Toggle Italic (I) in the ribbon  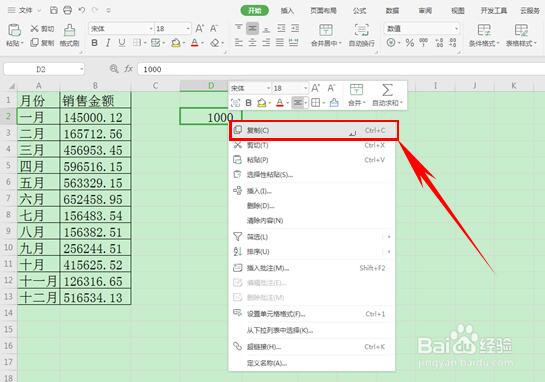tap(108, 43)
